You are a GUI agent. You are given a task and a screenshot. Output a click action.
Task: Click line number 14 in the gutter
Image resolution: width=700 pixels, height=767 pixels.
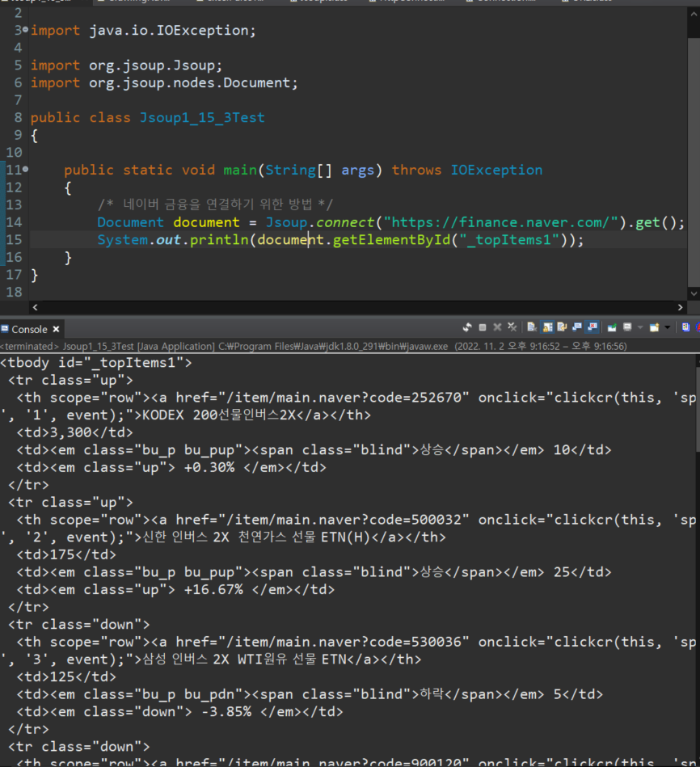coord(15,222)
